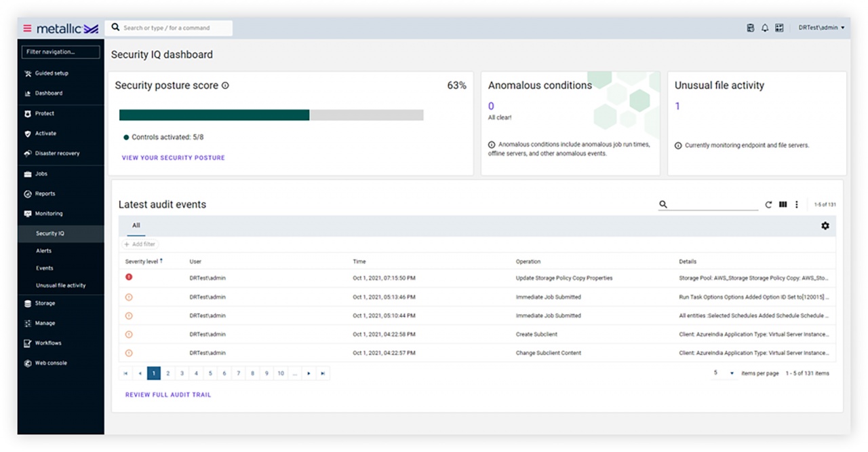
Task: Click Review Full Audit Trail link
Action: point(168,394)
